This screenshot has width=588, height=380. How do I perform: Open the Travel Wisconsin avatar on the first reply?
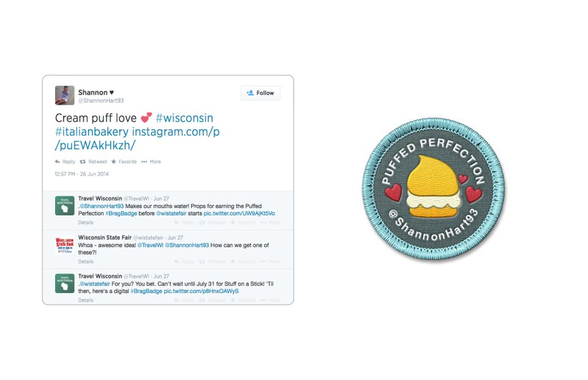coord(65,206)
